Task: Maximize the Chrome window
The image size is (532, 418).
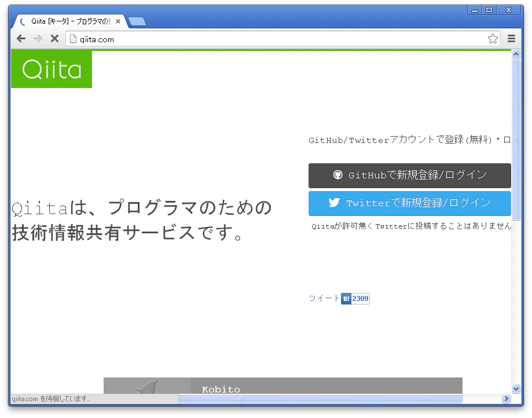Action: coord(489,10)
